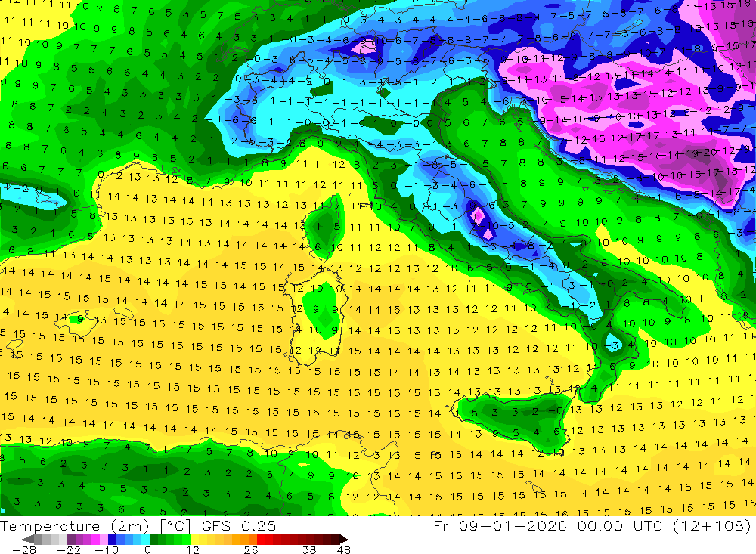This screenshot has width=756, height=554.
Task: Click the '12' legend label
Action: [192, 549]
